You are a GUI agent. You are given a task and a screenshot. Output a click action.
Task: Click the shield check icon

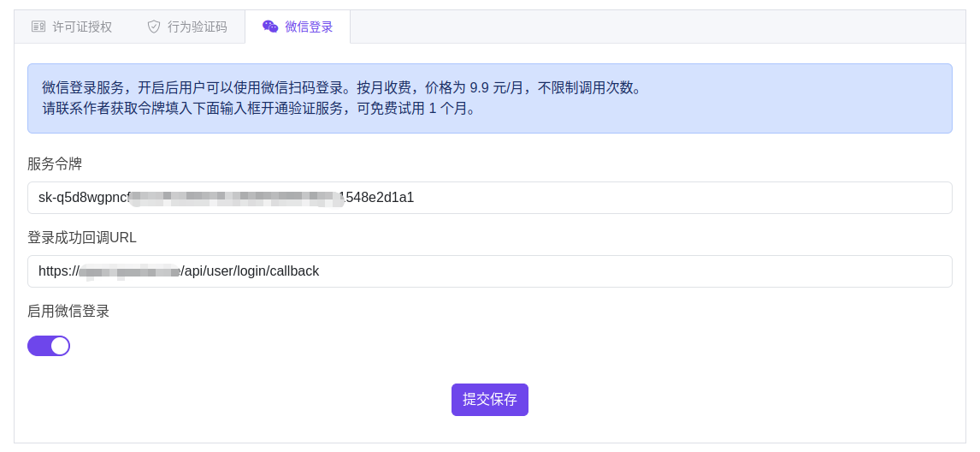[154, 27]
